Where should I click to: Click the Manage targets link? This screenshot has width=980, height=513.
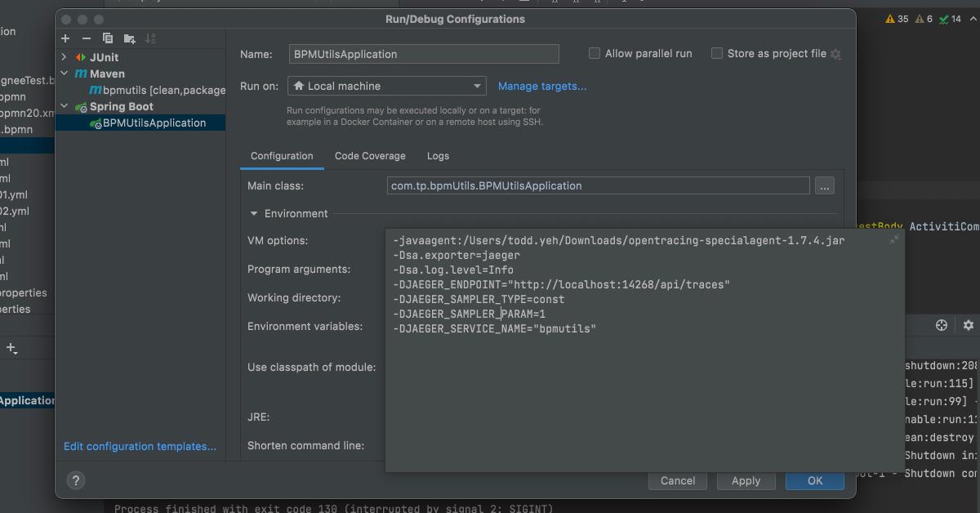click(542, 86)
